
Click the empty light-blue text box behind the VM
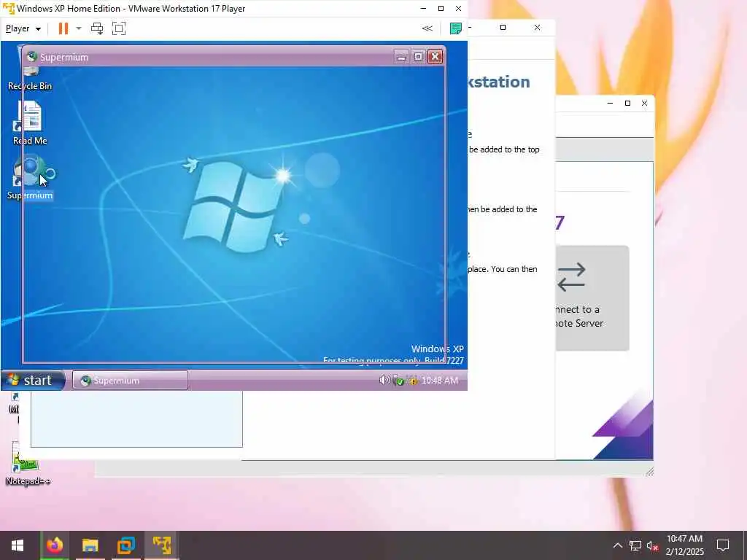(136, 419)
